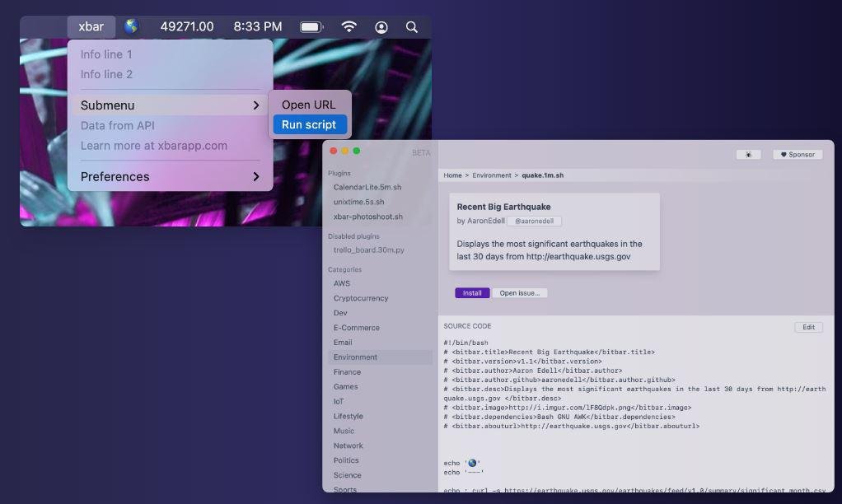842x504 pixels.
Task: Click the #!/bin/bash source line
Action: 465,343
